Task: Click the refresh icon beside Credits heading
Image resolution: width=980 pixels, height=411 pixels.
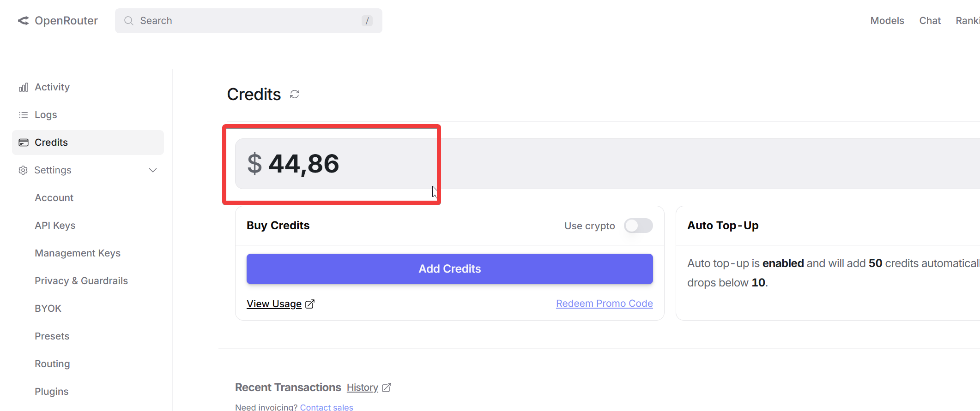Action: point(295,94)
